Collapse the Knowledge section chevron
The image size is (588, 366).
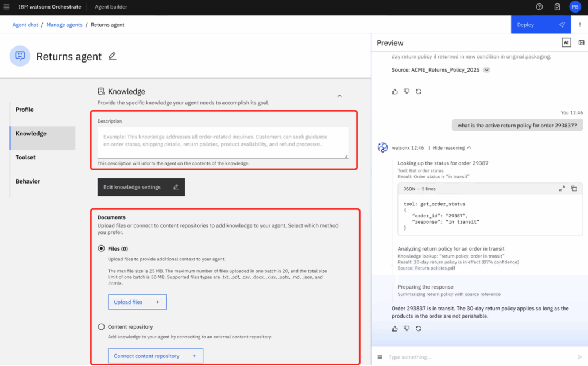coord(339,96)
